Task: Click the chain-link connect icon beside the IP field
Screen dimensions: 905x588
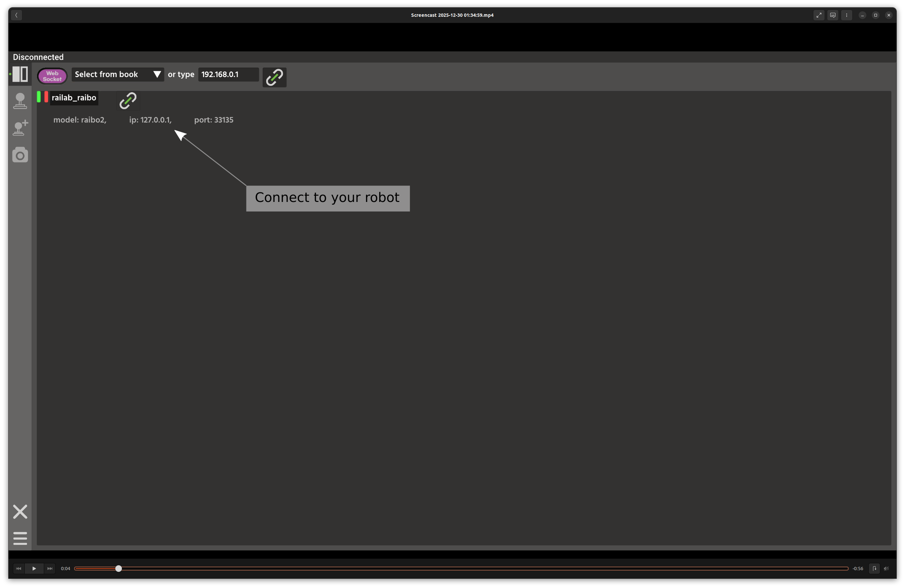Action: point(274,77)
